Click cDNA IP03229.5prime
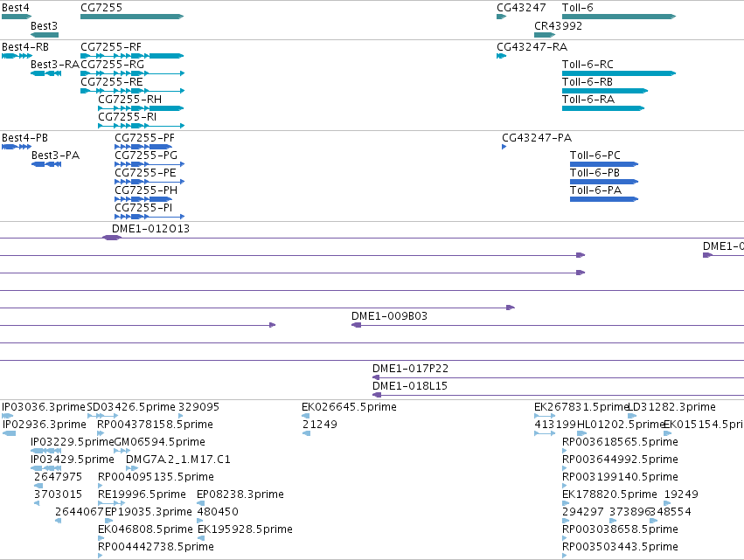The height and width of the screenshot is (560, 744). coord(46,451)
